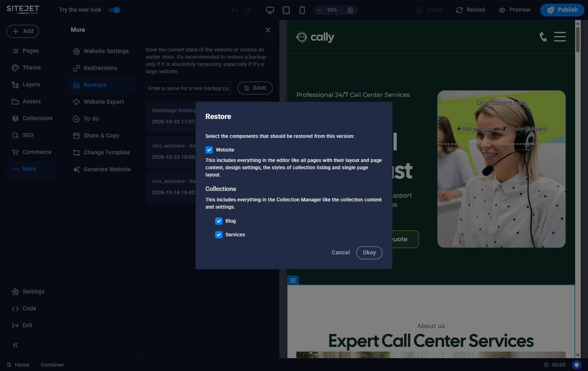588x371 pixels.
Task: Click the cally logo icon
Action: point(302,37)
